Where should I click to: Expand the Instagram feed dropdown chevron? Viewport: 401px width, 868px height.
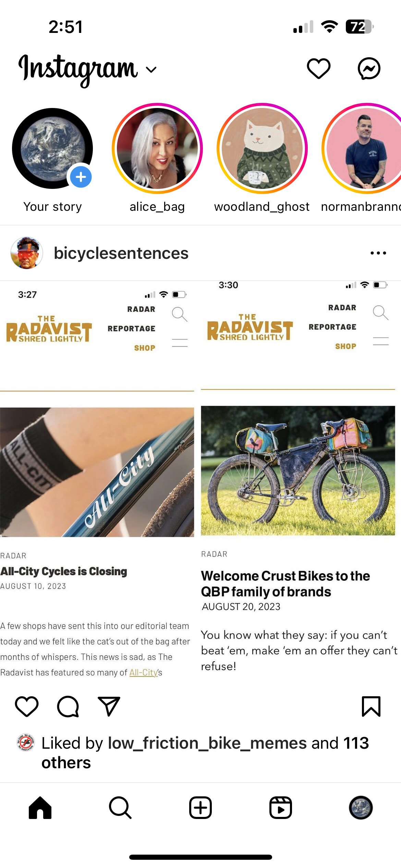(151, 70)
